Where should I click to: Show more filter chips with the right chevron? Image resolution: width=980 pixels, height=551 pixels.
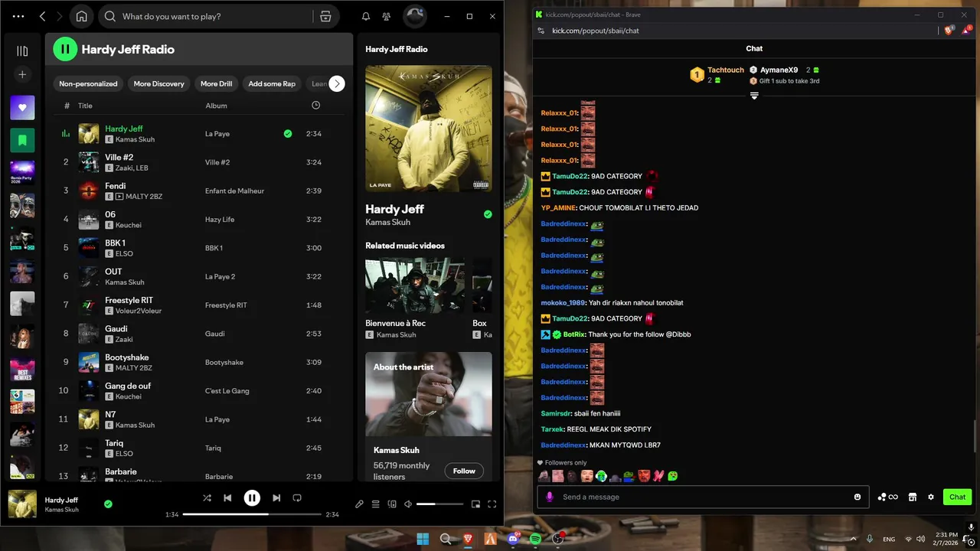point(337,83)
